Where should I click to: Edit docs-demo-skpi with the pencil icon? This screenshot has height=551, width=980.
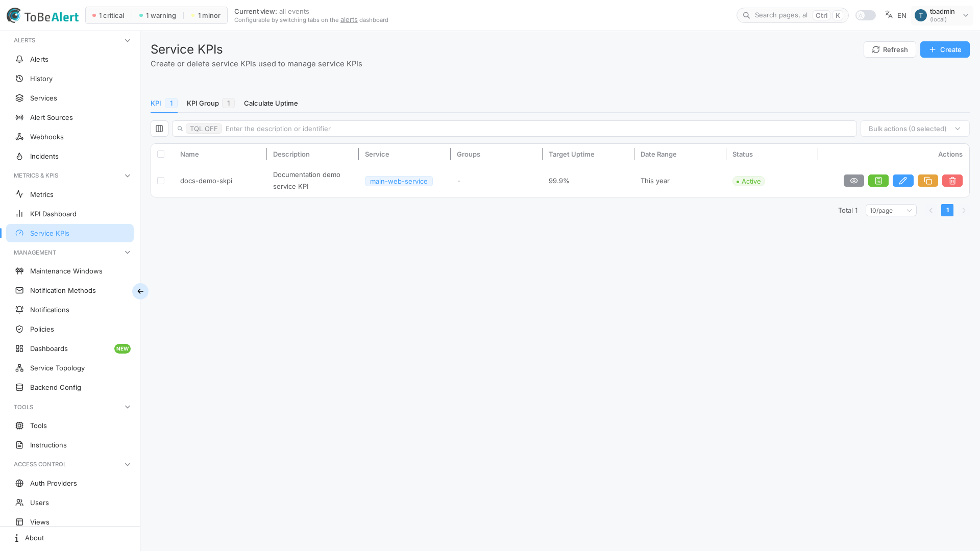(902, 181)
